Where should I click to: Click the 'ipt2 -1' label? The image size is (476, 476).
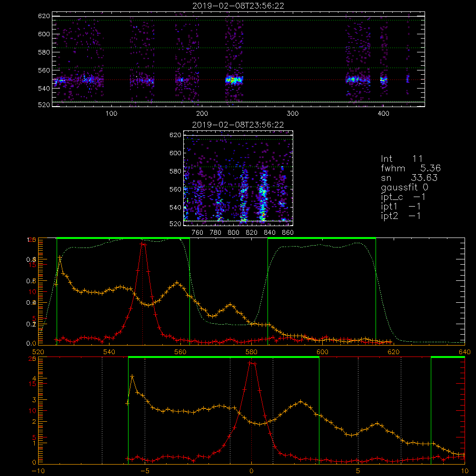(x=401, y=216)
